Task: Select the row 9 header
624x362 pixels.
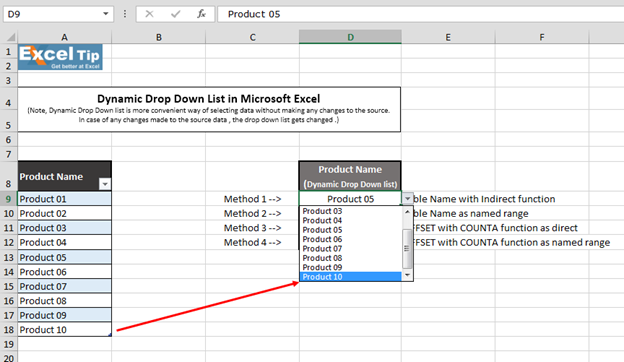Action: tap(8, 199)
